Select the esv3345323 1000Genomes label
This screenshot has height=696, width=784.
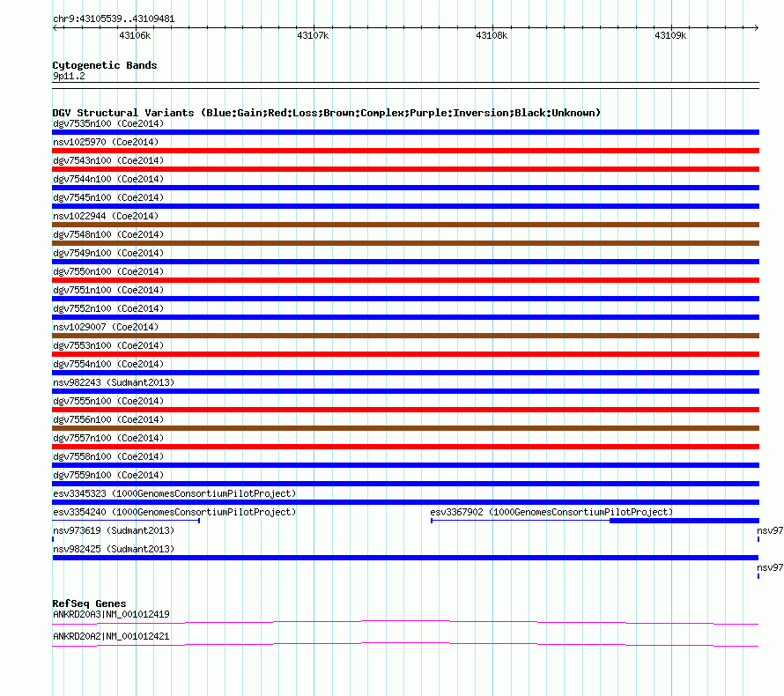tap(174, 493)
